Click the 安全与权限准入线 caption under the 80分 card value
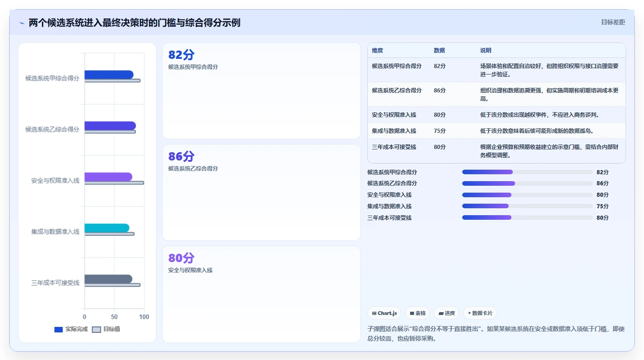The image size is (644, 360). click(x=190, y=270)
